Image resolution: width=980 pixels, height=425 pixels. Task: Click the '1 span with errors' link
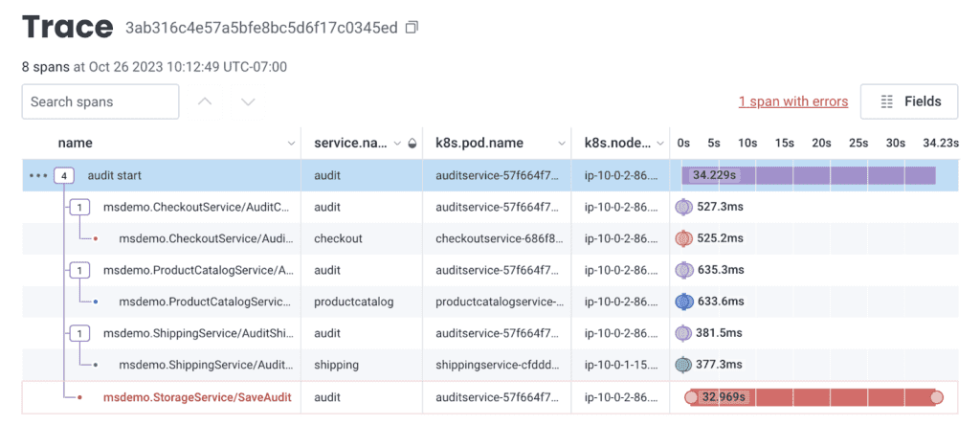coord(792,101)
